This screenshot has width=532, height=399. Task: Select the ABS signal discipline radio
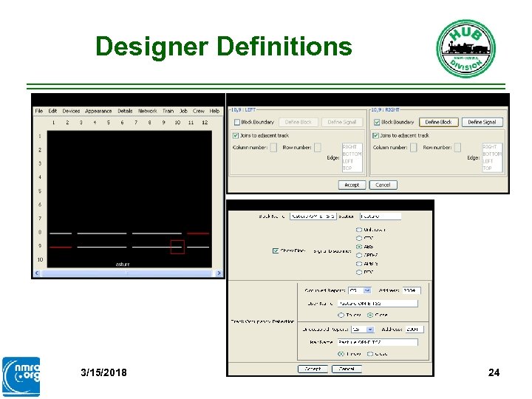pyautogui.click(x=359, y=247)
